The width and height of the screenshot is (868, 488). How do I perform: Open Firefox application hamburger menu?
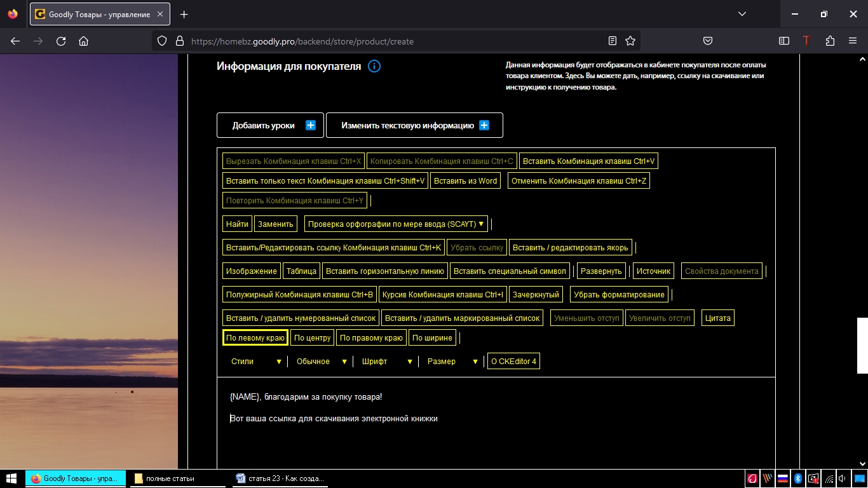click(x=853, y=41)
